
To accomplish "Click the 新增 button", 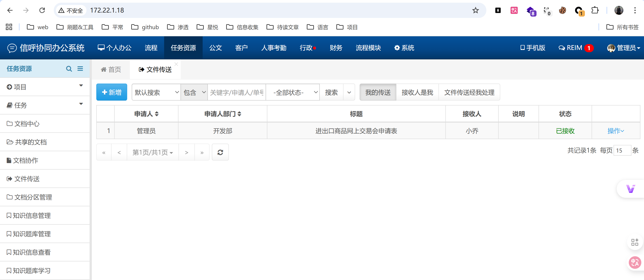I will [112, 92].
